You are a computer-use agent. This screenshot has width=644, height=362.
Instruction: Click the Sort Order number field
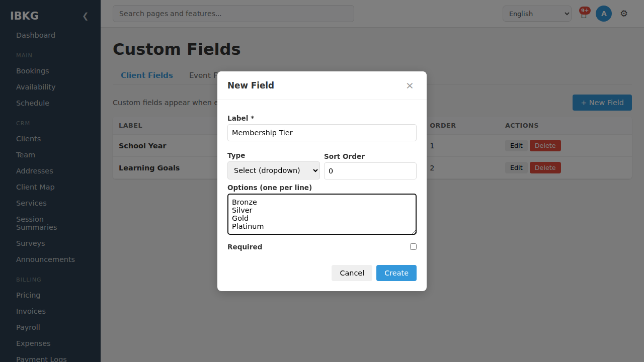click(x=370, y=171)
